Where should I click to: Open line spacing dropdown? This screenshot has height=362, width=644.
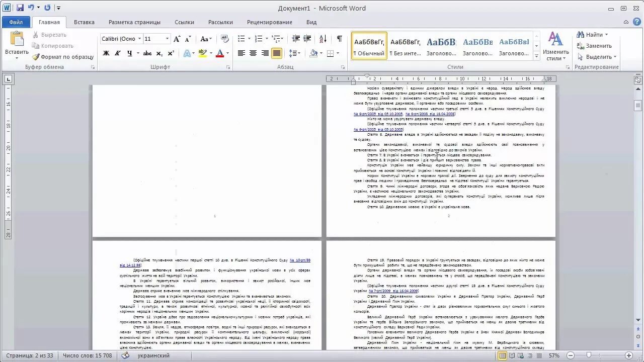(x=295, y=53)
